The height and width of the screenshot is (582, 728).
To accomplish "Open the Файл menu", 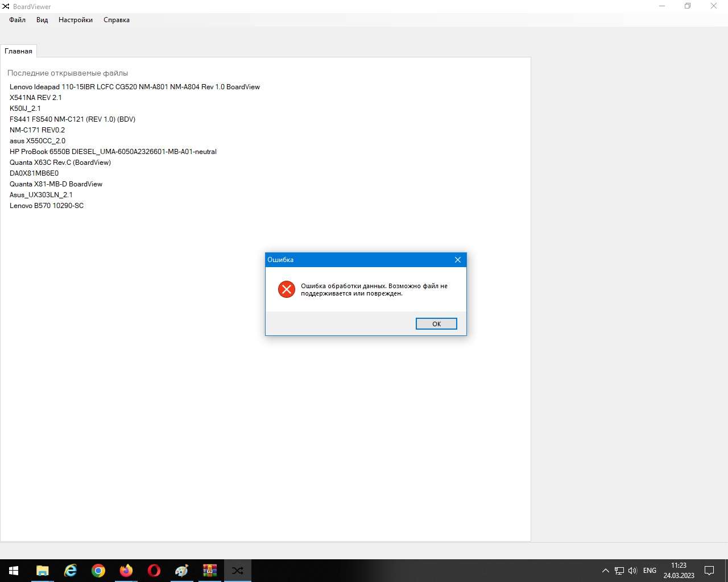I will [17, 20].
